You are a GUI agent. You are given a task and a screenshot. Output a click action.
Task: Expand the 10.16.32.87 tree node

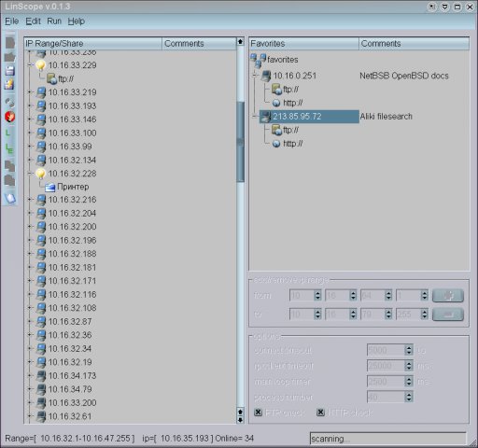[30, 321]
